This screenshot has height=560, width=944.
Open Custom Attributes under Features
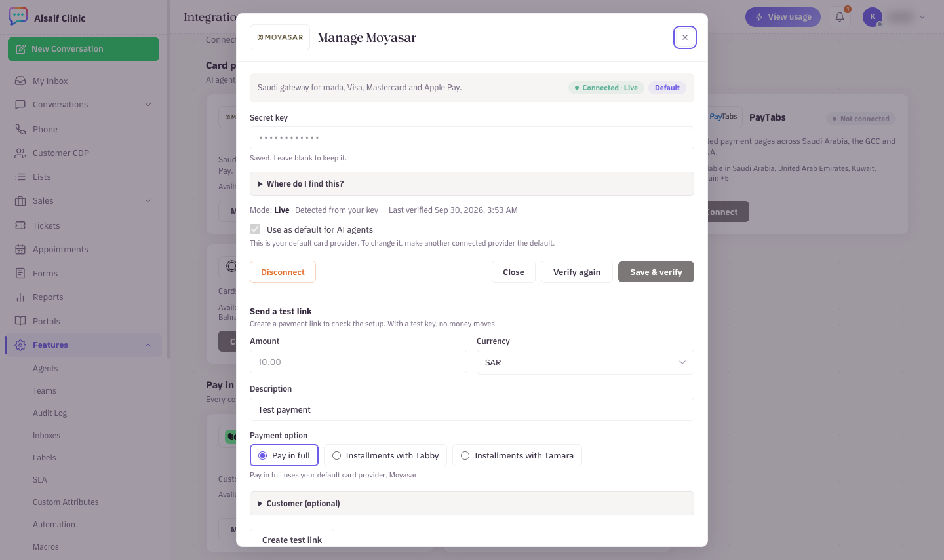pyautogui.click(x=66, y=502)
